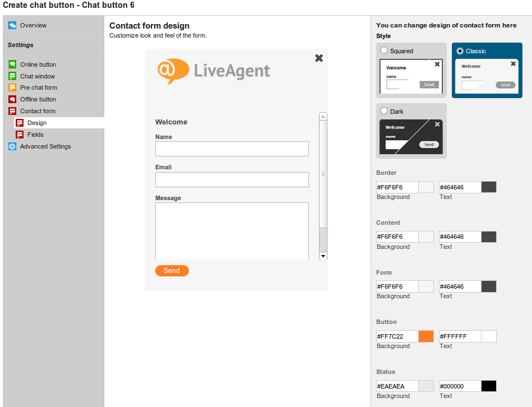This screenshot has height=407, width=532.
Task: Open Offline button settings
Action: point(38,99)
